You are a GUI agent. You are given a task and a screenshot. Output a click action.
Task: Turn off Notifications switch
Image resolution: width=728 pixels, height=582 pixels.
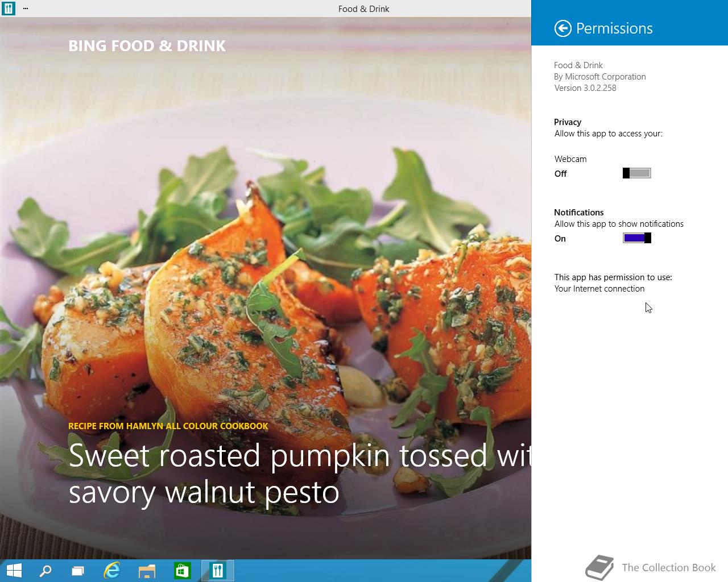pos(637,238)
